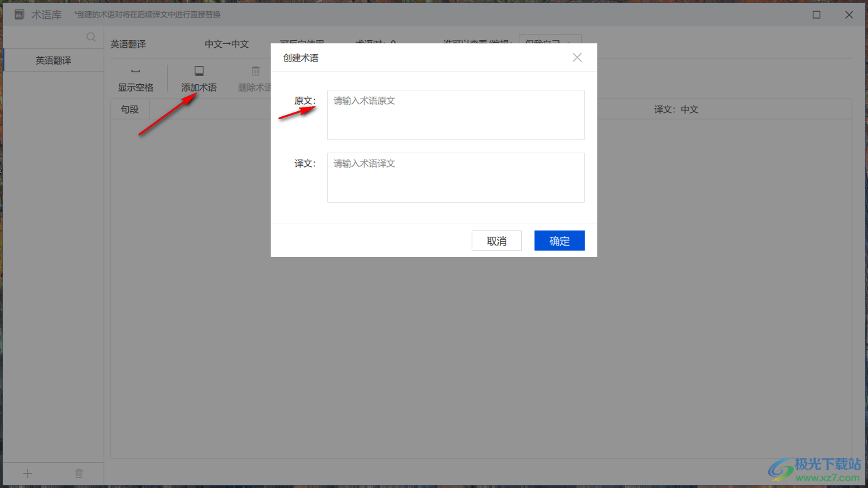
Task: Confirm with the 确定 button
Action: (x=560, y=241)
